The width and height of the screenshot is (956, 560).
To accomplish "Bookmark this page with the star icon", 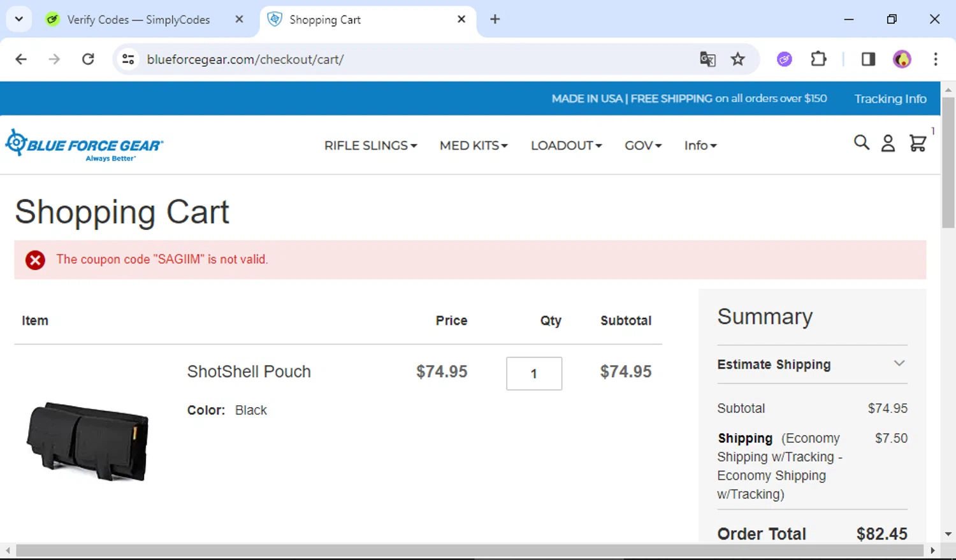I will tap(738, 59).
